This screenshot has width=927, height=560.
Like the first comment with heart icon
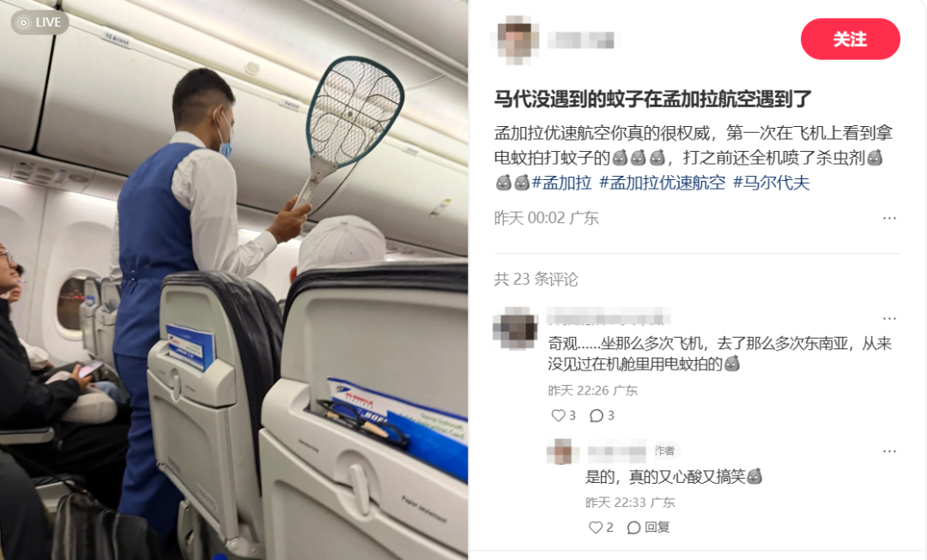coord(558,415)
